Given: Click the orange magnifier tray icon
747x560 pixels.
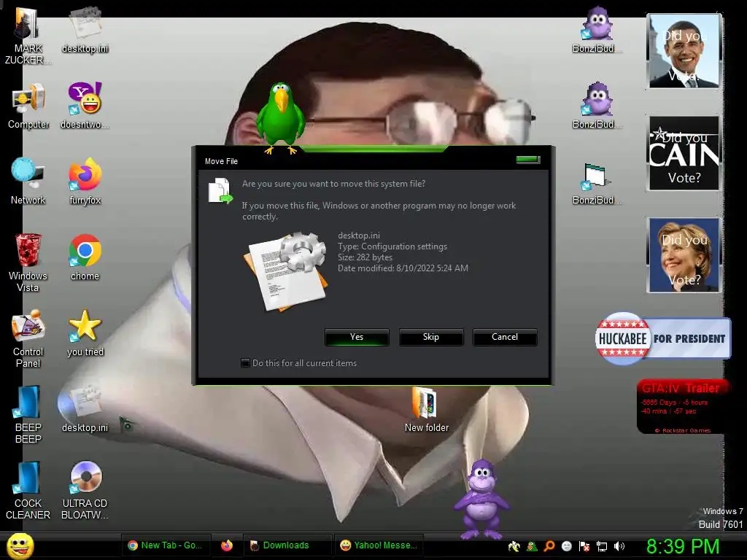Looking at the screenshot, I should pos(549,546).
